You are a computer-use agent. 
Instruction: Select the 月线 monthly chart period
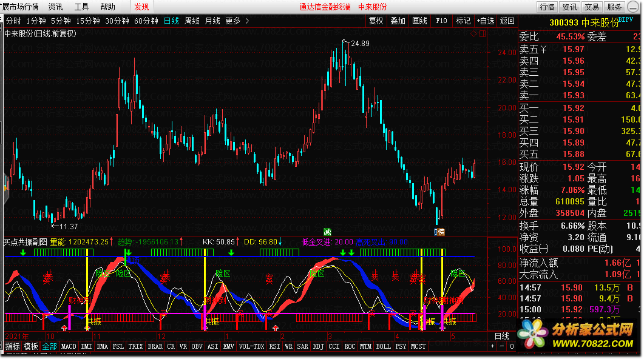[x=212, y=21]
